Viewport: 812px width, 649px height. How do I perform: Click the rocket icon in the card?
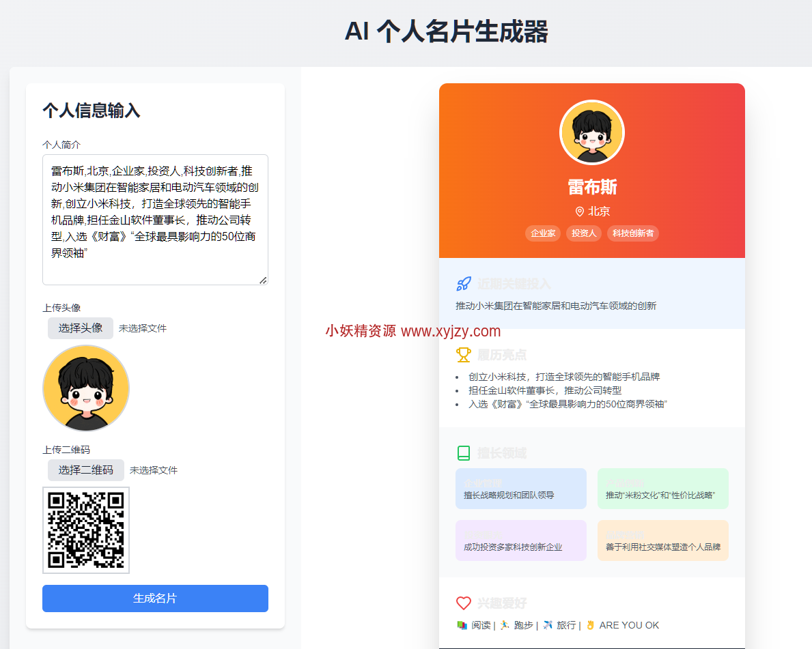(464, 284)
